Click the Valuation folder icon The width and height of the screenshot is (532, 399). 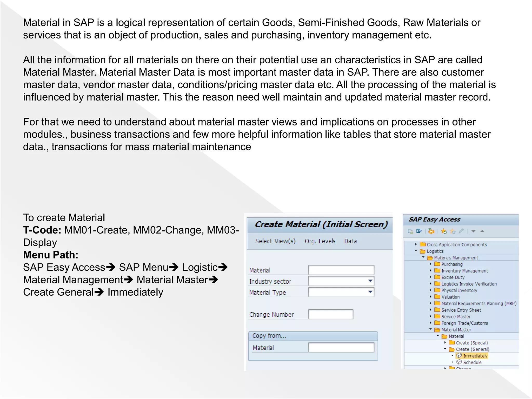[437, 297]
